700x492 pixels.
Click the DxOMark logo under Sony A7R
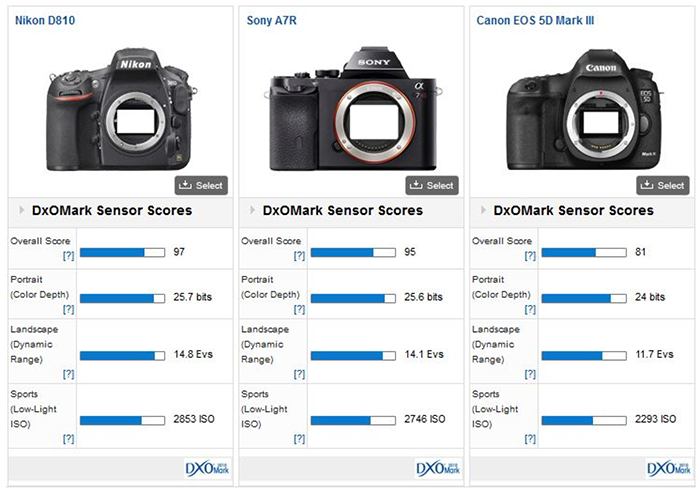pyautogui.click(x=438, y=469)
